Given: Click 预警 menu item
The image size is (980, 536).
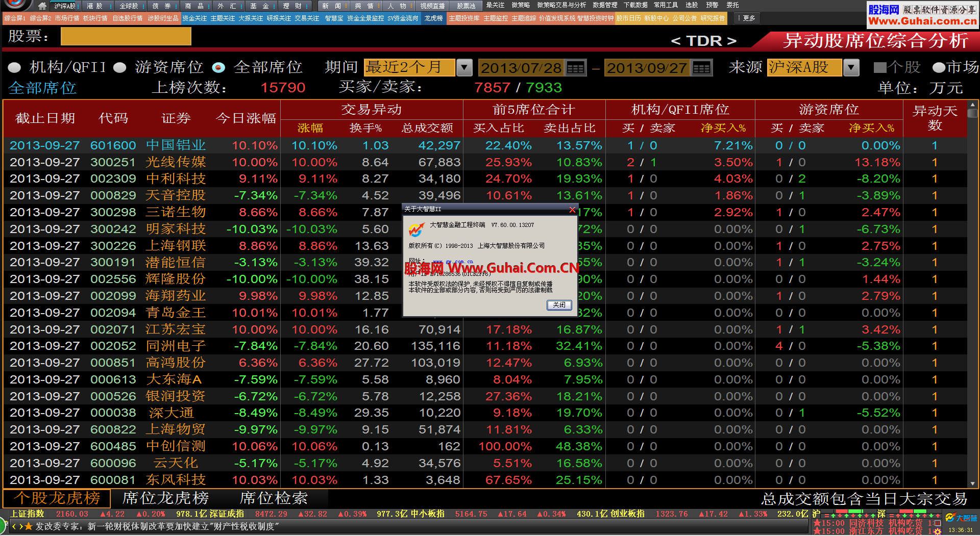Looking at the screenshot, I should 712,5.
